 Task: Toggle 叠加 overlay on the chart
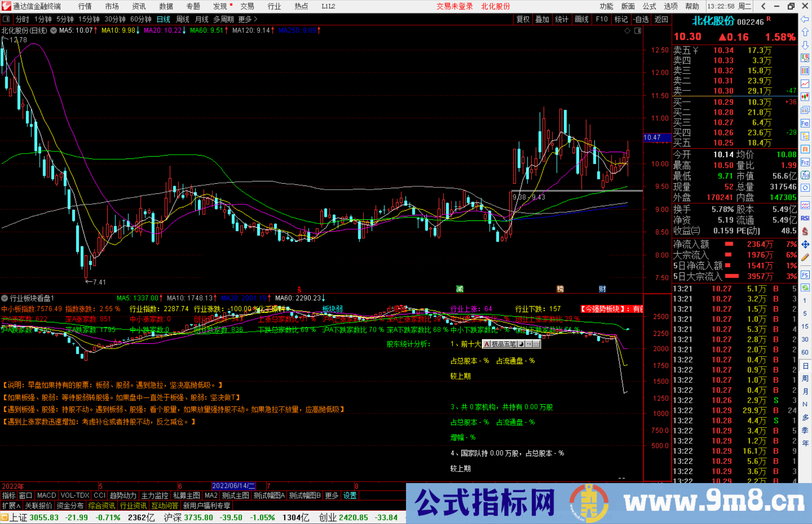click(x=542, y=19)
